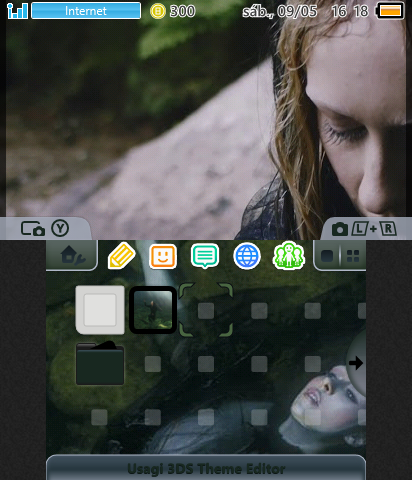Screen dimensions: 412x480
Task: Switch to smaller grid icon view
Action: pos(353,256)
